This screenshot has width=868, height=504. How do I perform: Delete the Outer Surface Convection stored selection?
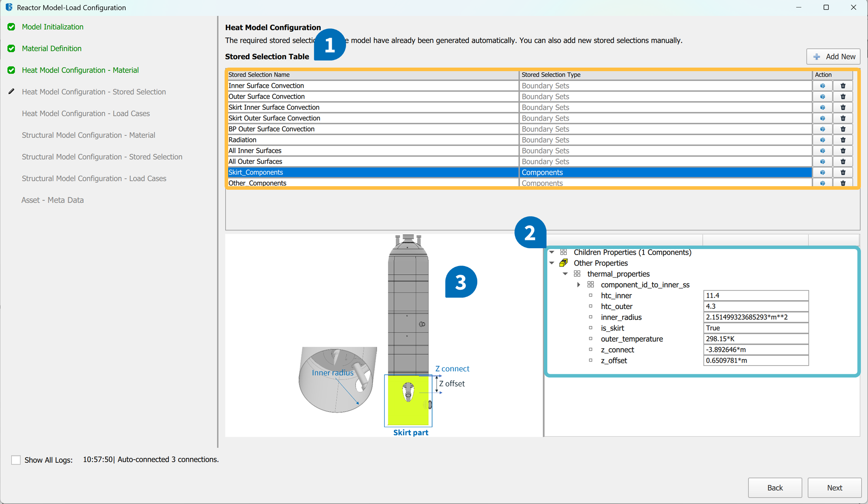[x=843, y=96]
